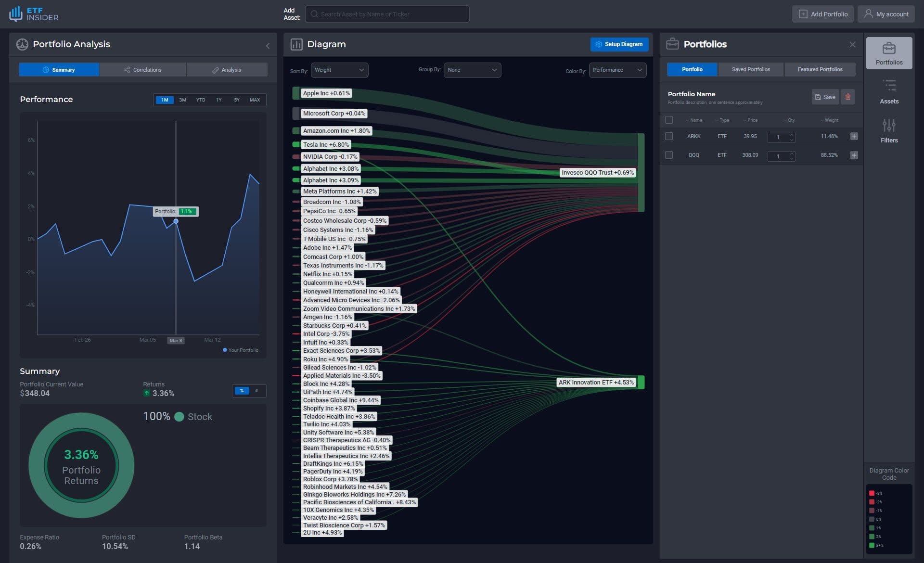Click the NVIDIA Corp -0.17% label

[330, 156]
